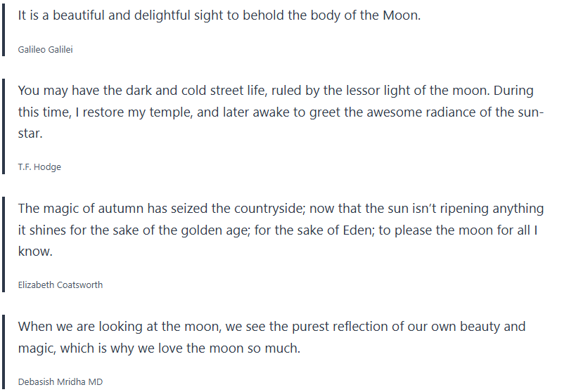Screen dimensions: 569x392
Task: Click the word 'star.' ending Hodge's quote
Action: point(31,133)
